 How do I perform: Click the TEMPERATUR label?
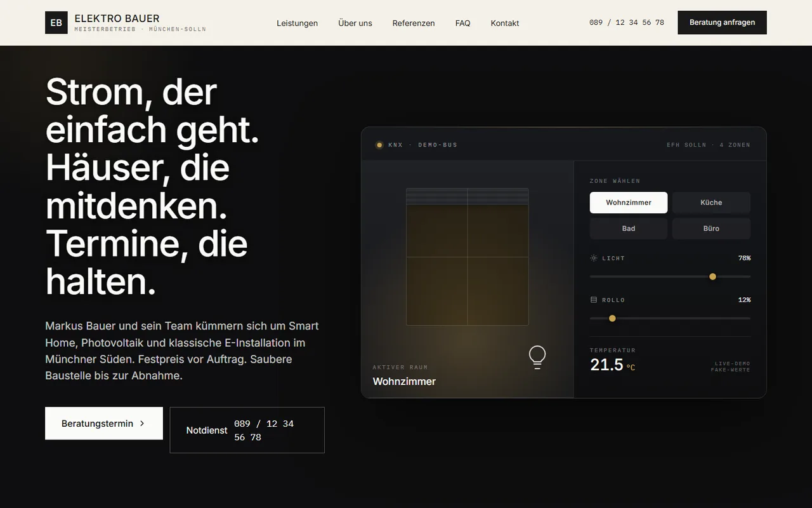coord(613,351)
